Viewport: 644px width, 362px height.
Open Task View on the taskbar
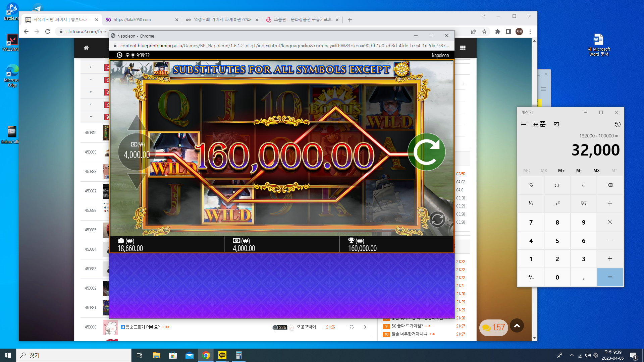point(140,355)
